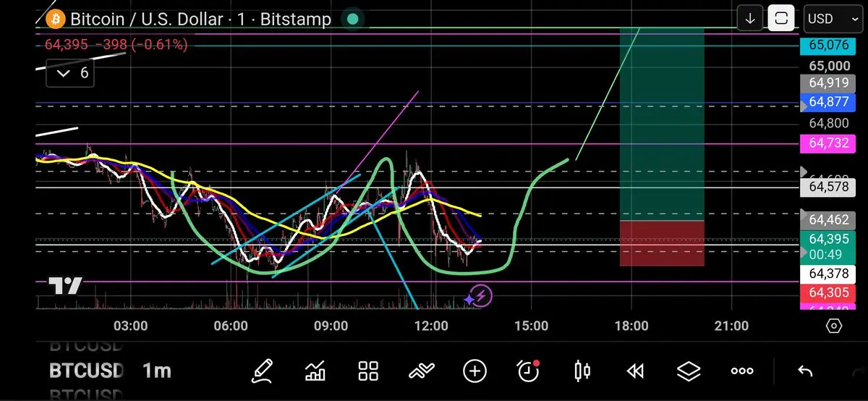
Task: Open the USD currency dropdown
Action: pos(831,19)
